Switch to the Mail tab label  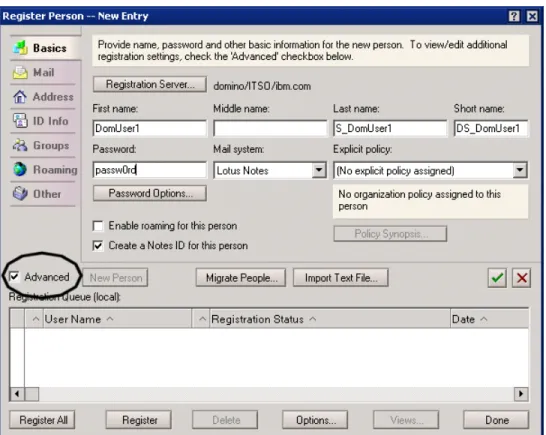[x=44, y=72]
